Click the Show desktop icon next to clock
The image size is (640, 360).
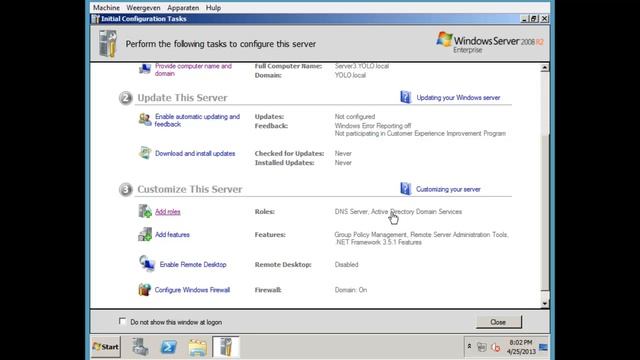(x=543, y=347)
